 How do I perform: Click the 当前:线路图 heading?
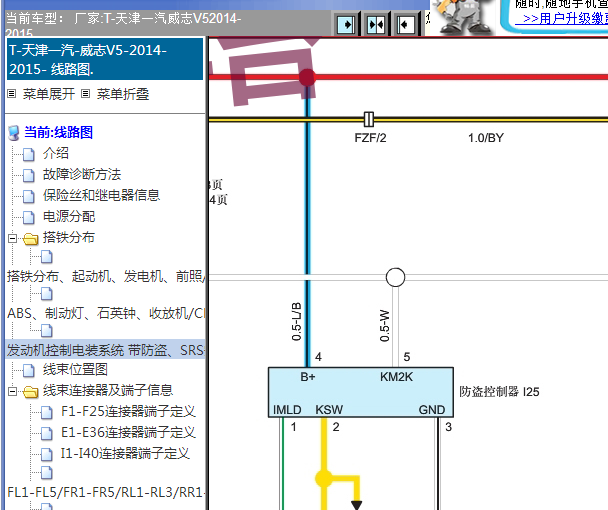click(59, 133)
